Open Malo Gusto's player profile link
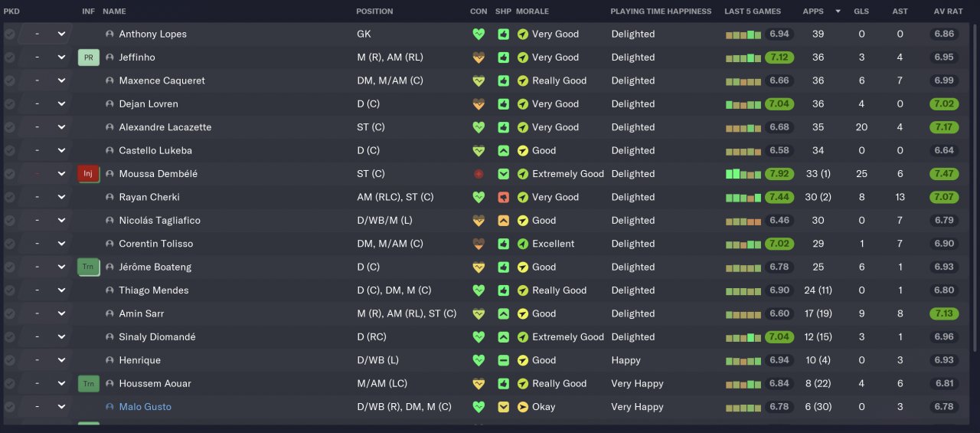 145,407
